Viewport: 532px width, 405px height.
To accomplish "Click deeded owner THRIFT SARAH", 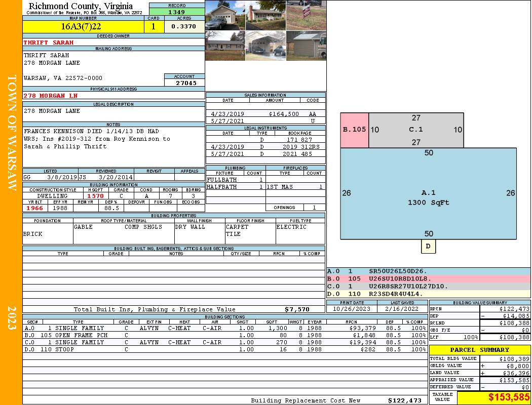I will (49, 43).
